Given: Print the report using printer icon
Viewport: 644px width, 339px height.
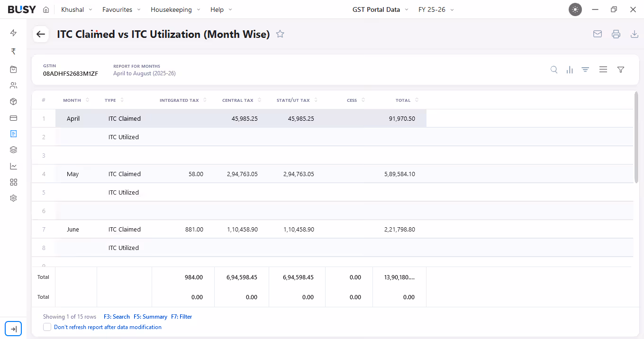Looking at the screenshot, I should pos(616,34).
